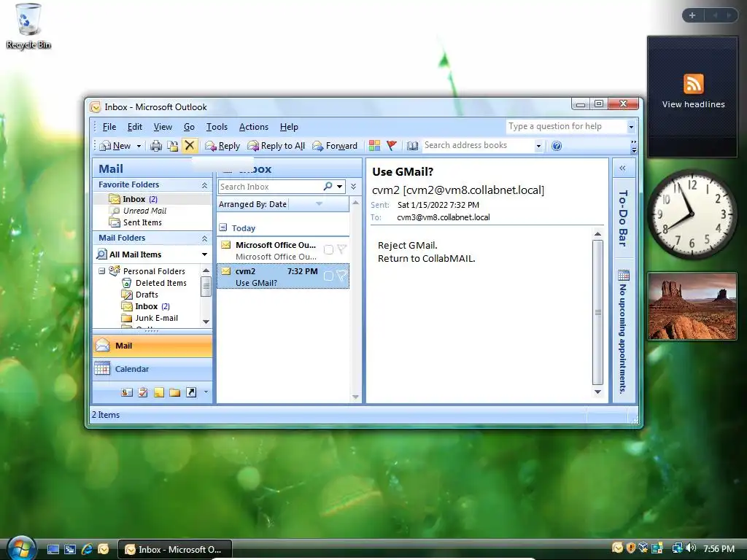Click the Switch between windows quick launch icon
The height and width of the screenshot is (560, 747).
[x=70, y=549]
